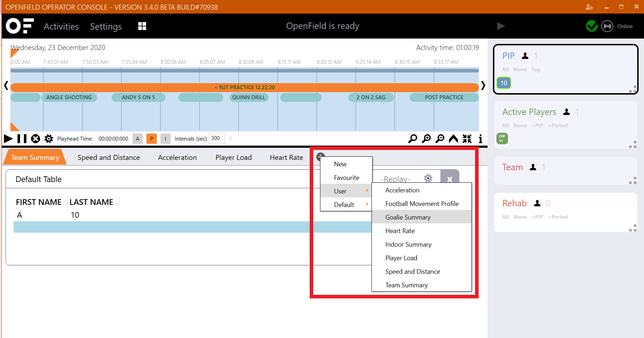Toggle the I interval mode button
644x338 pixels.
(x=165, y=138)
